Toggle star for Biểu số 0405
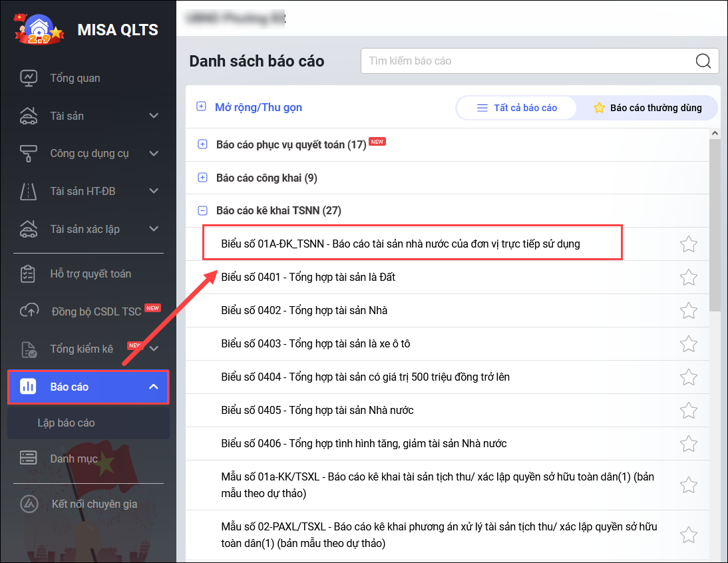This screenshot has width=728, height=563. [x=689, y=411]
